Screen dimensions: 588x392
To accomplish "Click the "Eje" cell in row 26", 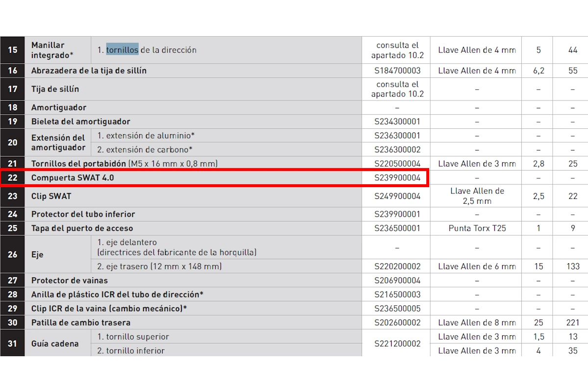I will pyautogui.click(x=58, y=255).
